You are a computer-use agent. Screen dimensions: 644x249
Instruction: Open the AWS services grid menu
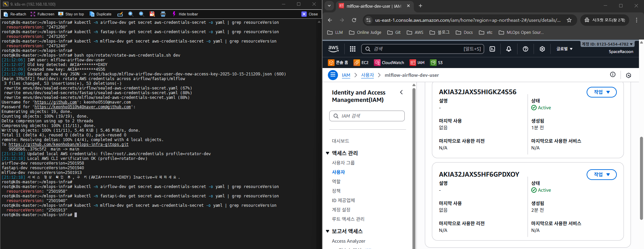coord(352,49)
